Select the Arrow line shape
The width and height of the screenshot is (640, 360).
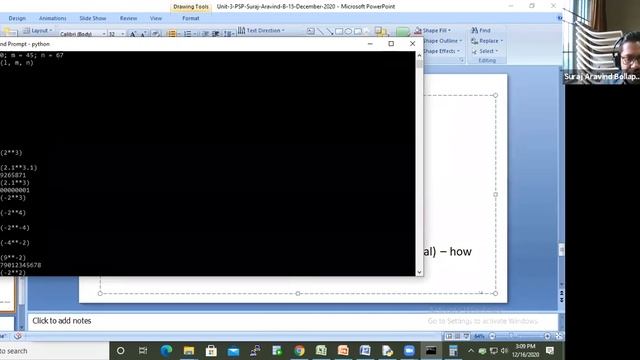coord(330,31)
